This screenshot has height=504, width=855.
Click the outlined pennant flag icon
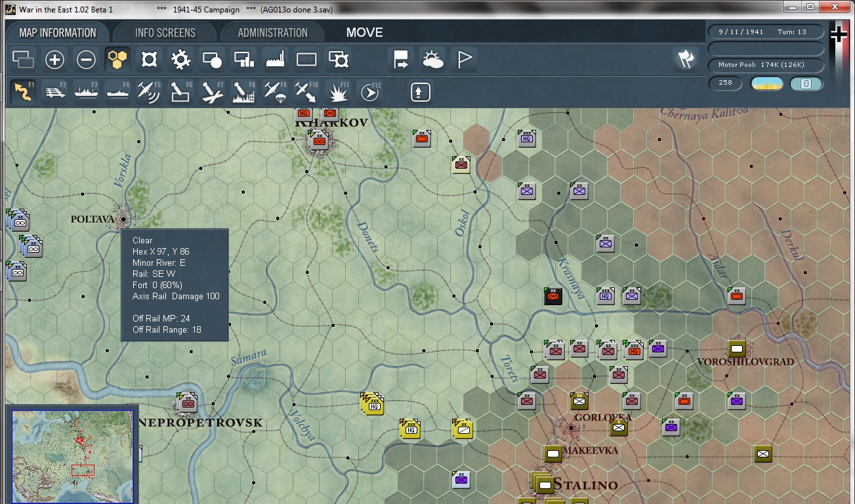click(x=464, y=60)
